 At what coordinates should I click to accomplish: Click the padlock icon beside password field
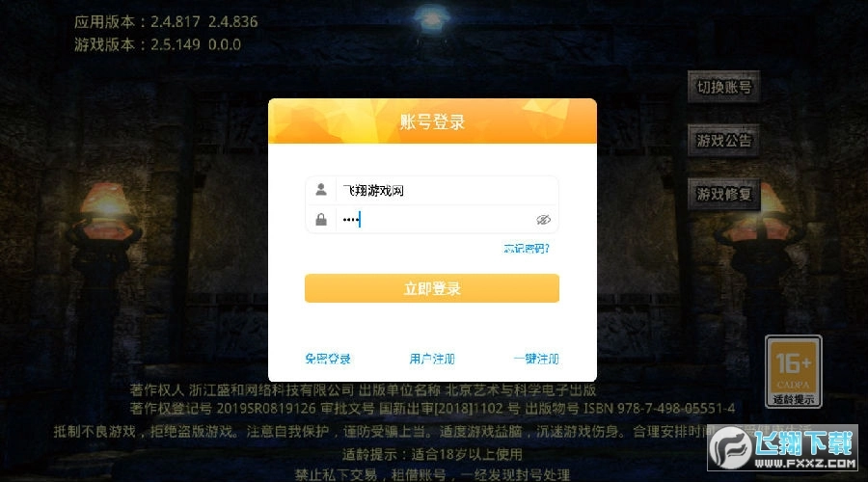[x=320, y=219]
